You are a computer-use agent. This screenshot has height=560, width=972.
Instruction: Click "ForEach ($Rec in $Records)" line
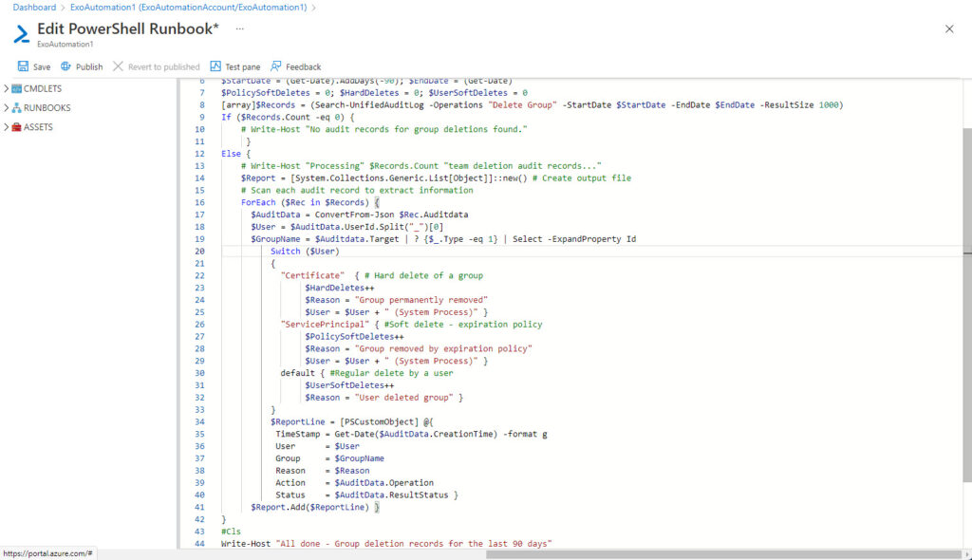point(304,202)
